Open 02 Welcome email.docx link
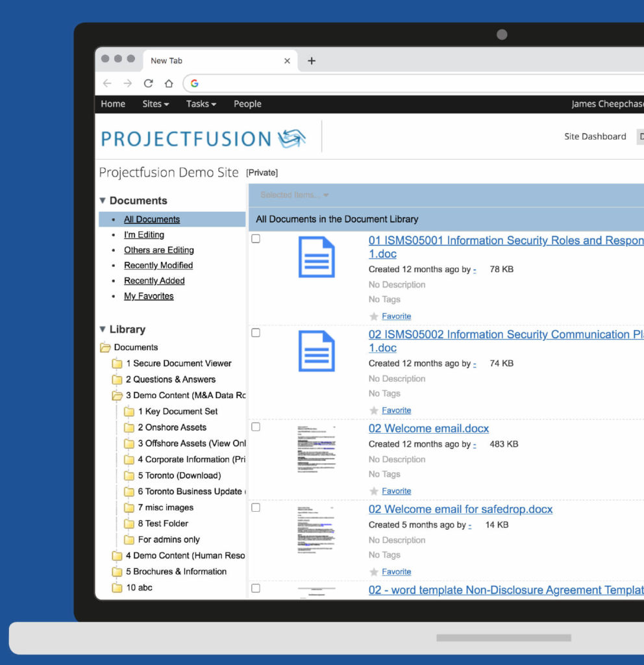The image size is (644, 665). (428, 429)
